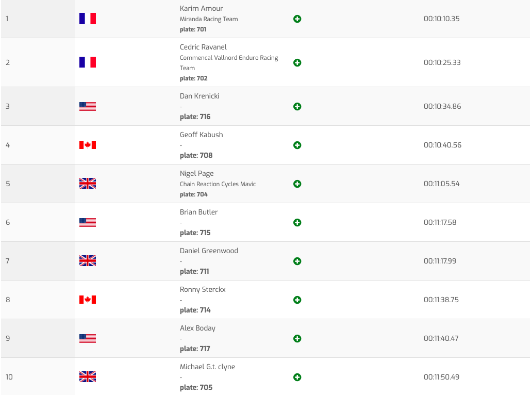Open Dan Krenicki's green plus expander
Screen dimensions: 532x395
click(297, 107)
